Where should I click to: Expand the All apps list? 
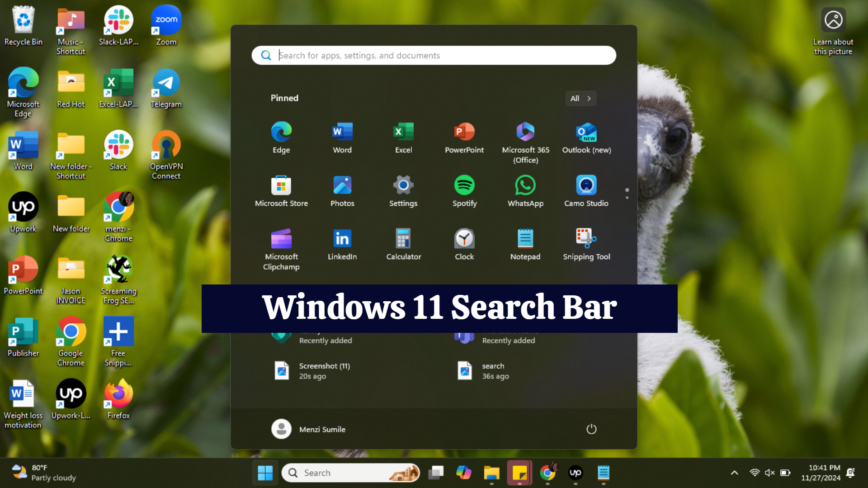tap(580, 98)
